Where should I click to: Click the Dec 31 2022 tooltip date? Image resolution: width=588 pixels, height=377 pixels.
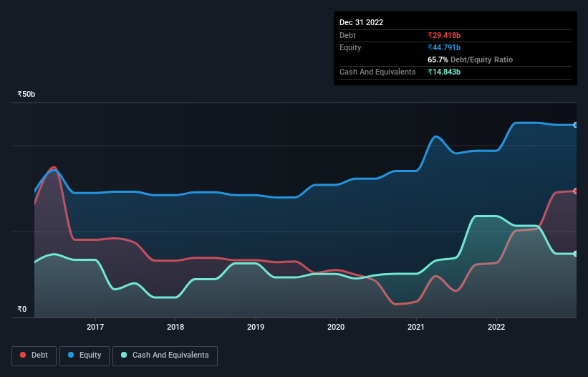(362, 22)
